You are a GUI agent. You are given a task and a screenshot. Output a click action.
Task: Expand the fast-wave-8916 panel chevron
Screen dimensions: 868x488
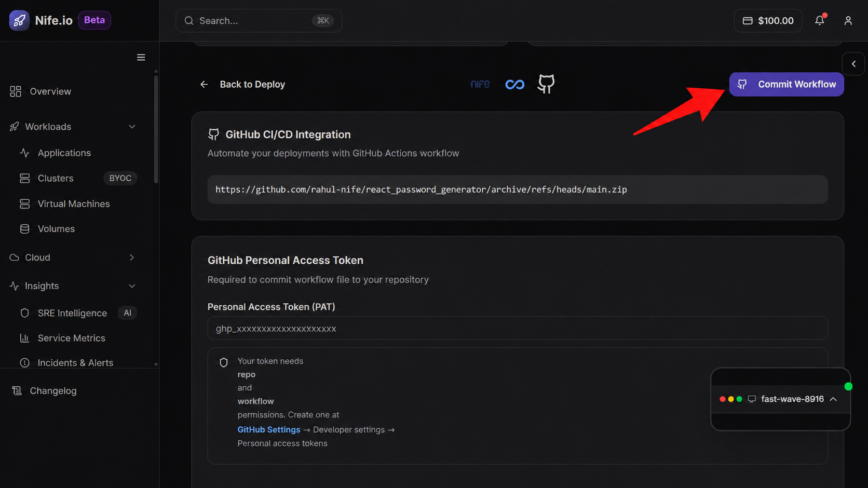pyautogui.click(x=833, y=399)
